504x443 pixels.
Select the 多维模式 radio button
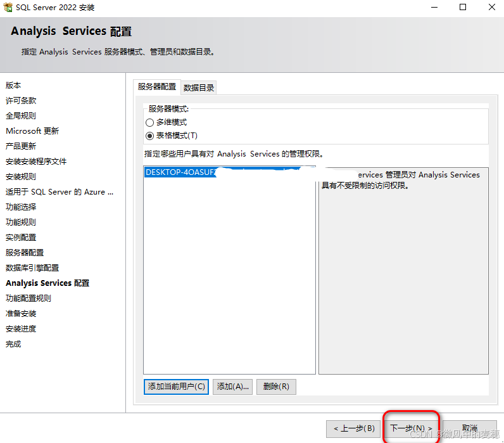pos(150,122)
